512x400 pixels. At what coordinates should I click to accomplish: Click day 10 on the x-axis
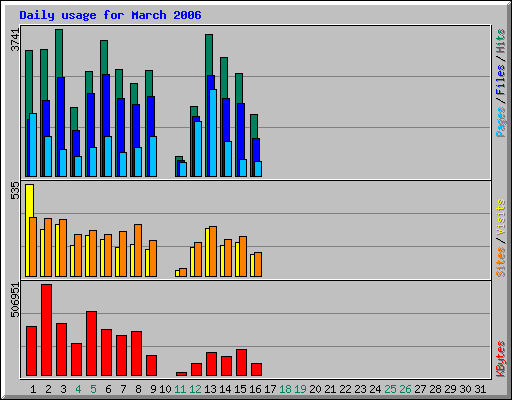[x=165, y=389]
